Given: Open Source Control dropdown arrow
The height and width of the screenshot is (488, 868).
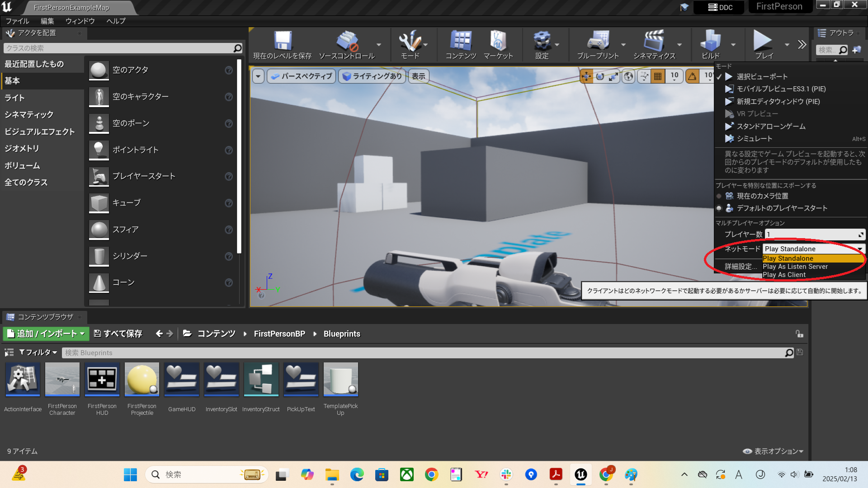Looking at the screenshot, I should click(379, 45).
